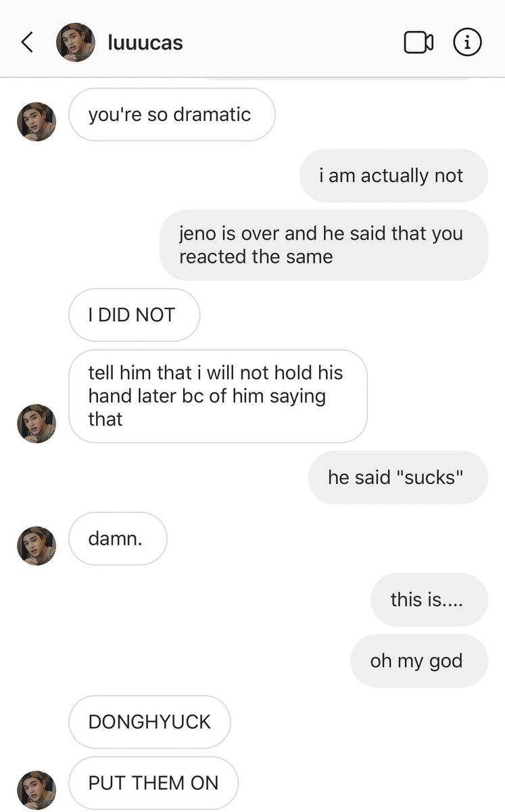Tap avatar beside "you're so dramatic"
The width and height of the screenshot is (505, 812).
[37, 122]
